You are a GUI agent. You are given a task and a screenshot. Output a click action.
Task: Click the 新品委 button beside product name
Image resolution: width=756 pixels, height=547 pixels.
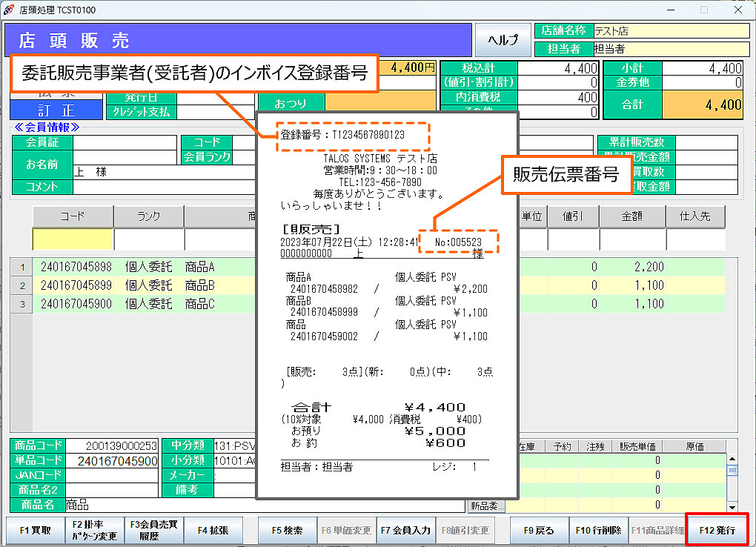(486, 506)
